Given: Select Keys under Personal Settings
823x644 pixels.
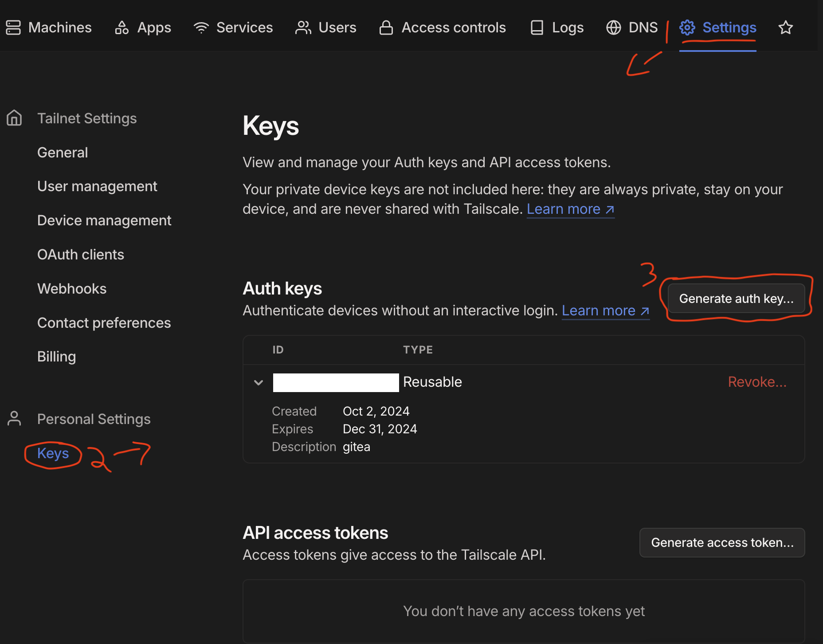Looking at the screenshot, I should click(53, 453).
